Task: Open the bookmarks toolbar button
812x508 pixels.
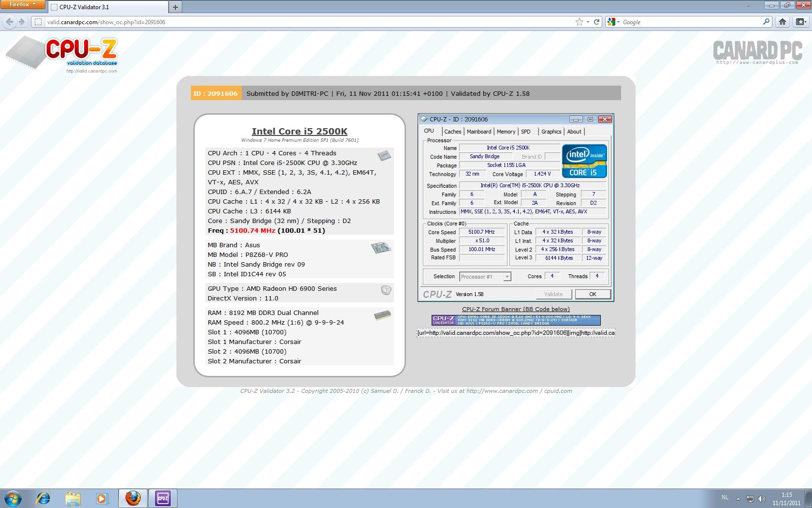Action: pyautogui.click(x=801, y=22)
